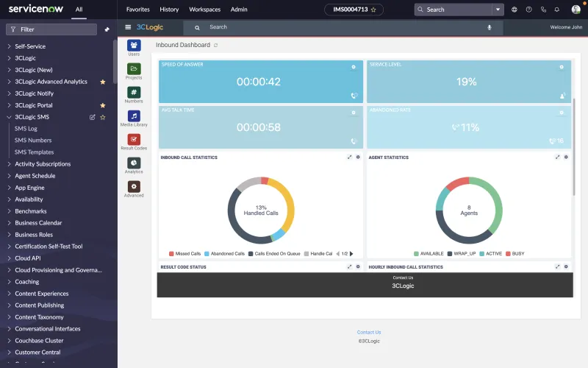Pin the navigation filter panel
The image size is (588, 368).
tap(107, 29)
